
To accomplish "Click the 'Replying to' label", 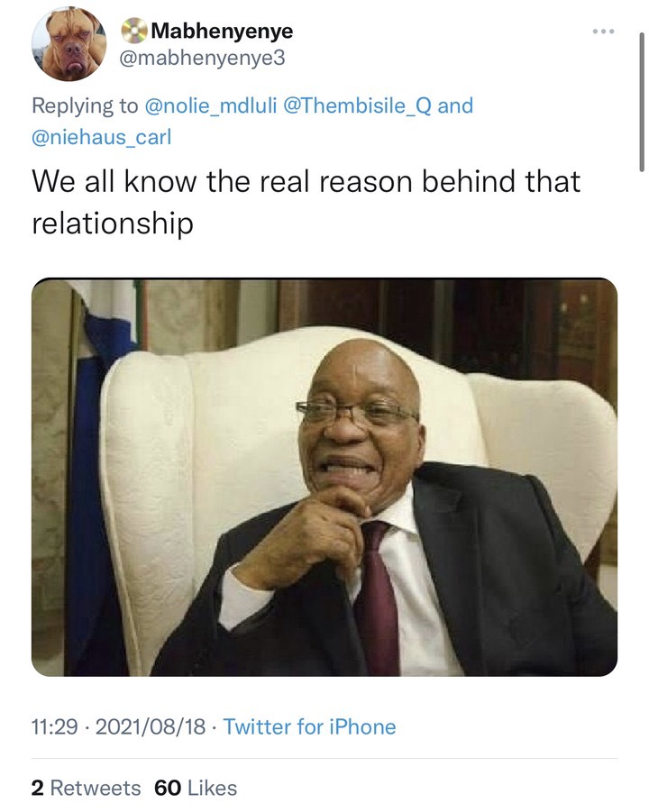I will point(86,105).
